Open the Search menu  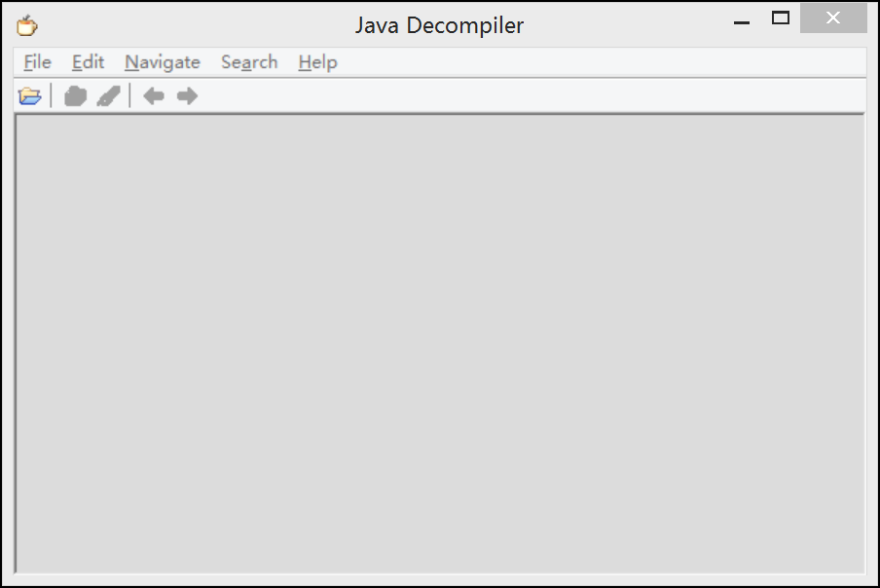point(249,62)
